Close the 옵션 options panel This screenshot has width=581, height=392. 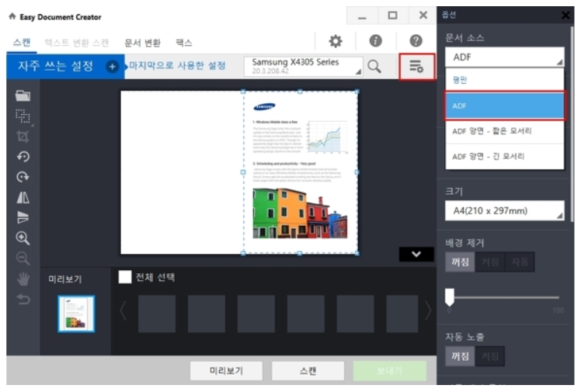565,16
